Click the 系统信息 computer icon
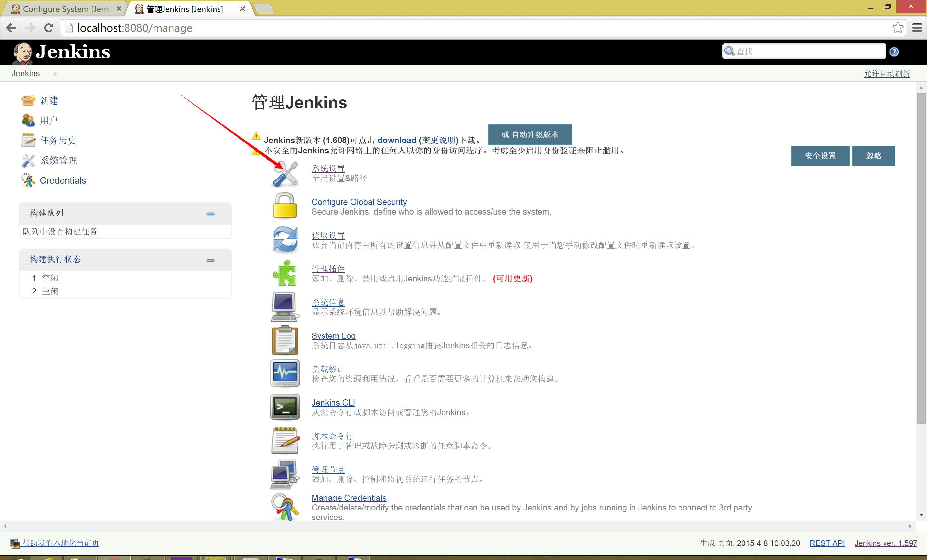 [x=285, y=307]
